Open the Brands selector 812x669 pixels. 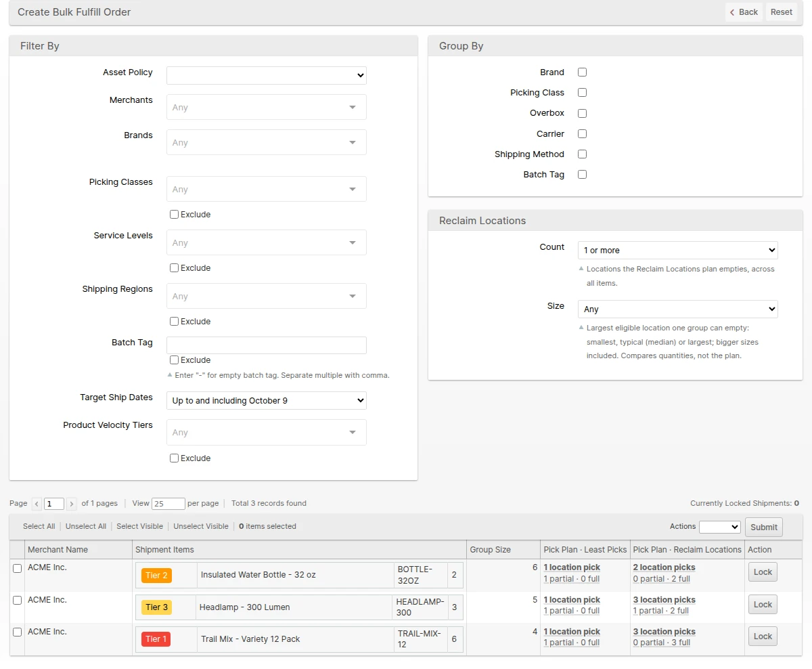(267, 142)
